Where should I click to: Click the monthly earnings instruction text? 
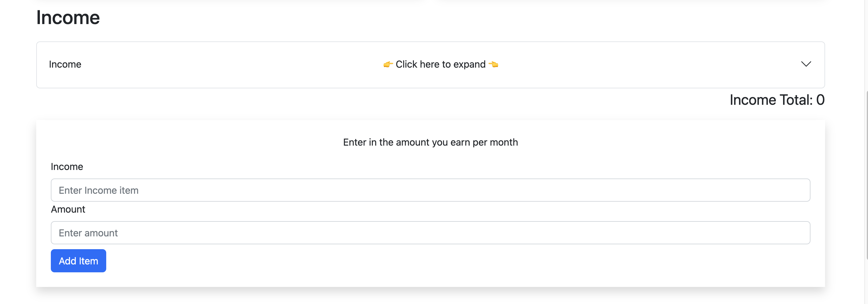[430, 142]
